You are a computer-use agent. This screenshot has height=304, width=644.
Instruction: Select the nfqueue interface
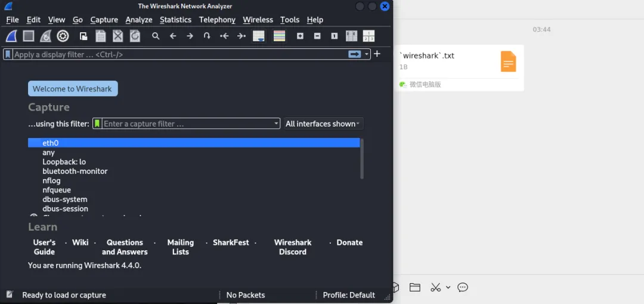coord(194,190)
